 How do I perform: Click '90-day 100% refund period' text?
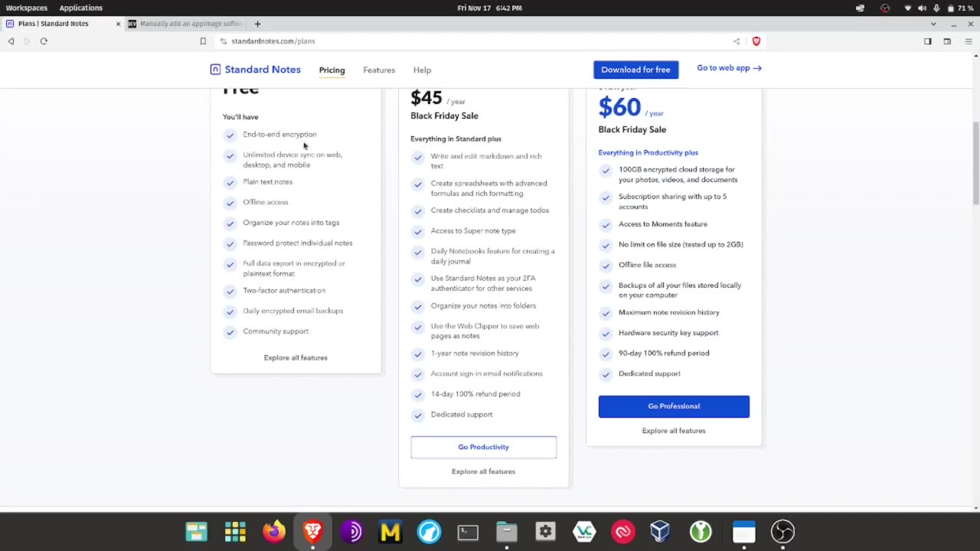click(x=664, y=354)
